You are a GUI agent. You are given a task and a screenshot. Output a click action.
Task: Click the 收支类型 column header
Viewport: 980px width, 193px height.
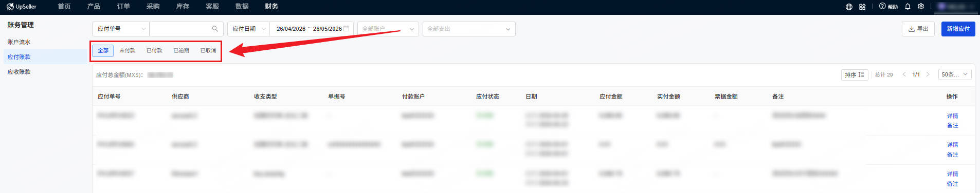(x=265, y=96)
